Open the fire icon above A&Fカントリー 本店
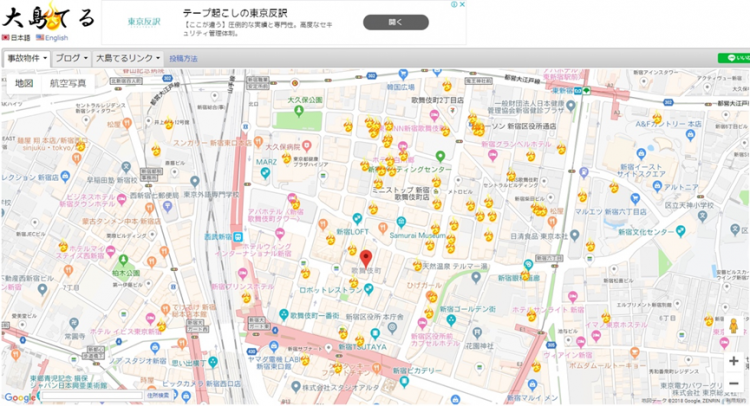The height and width of the screenshot is (406, 750). coord(657,117)
